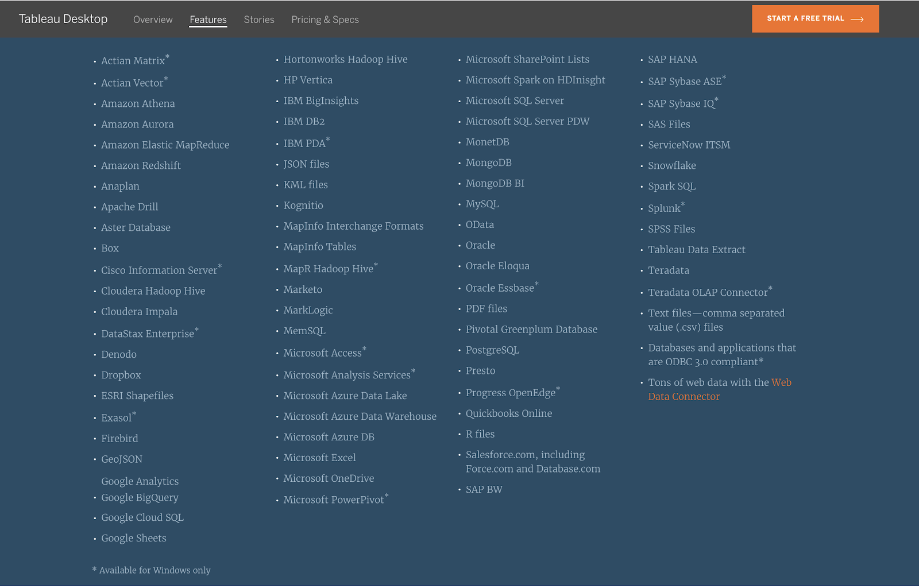Click Box list entry

click(x=110, y=248)
